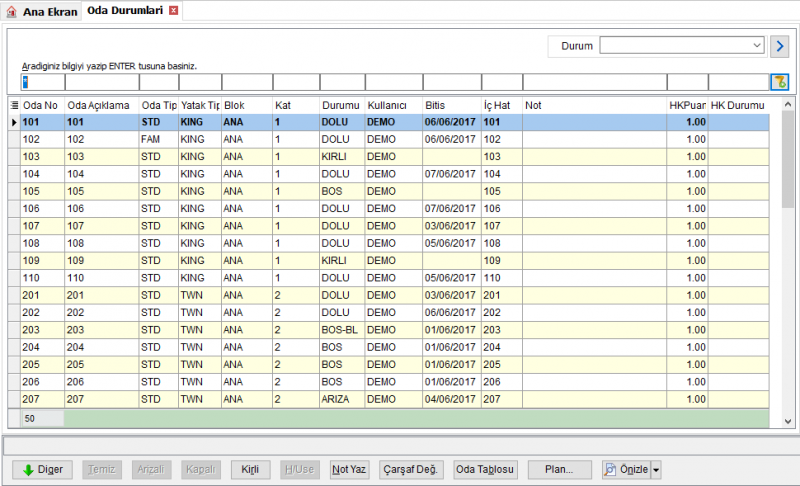
Task: Click the Oda No search filter field
Action: pos(43,82)
